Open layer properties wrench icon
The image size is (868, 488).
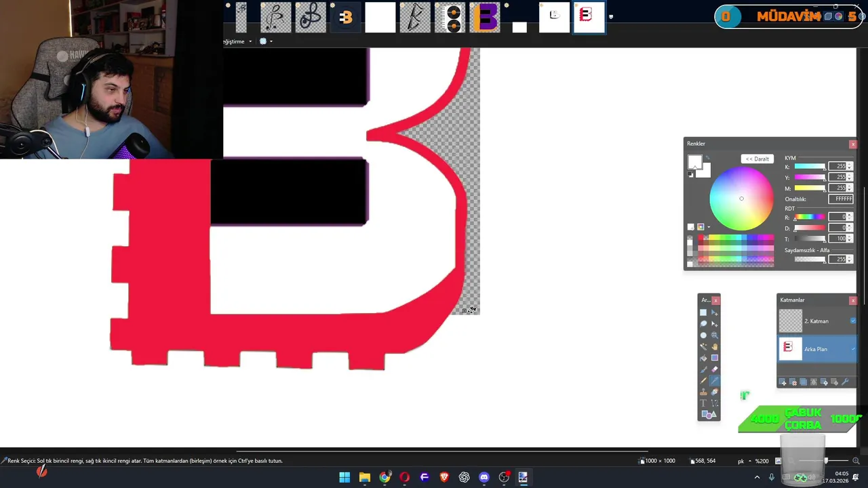click(x=845, y=382)
